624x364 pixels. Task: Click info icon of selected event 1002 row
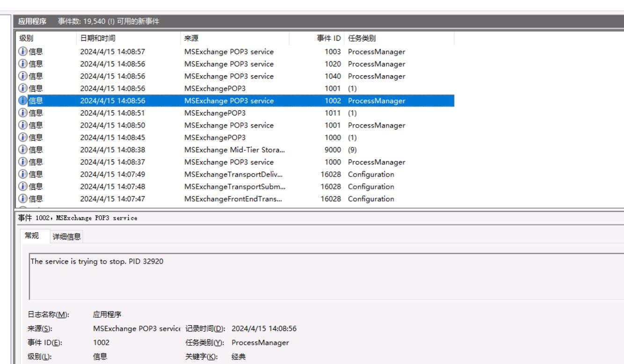click(x=22, y=101)
